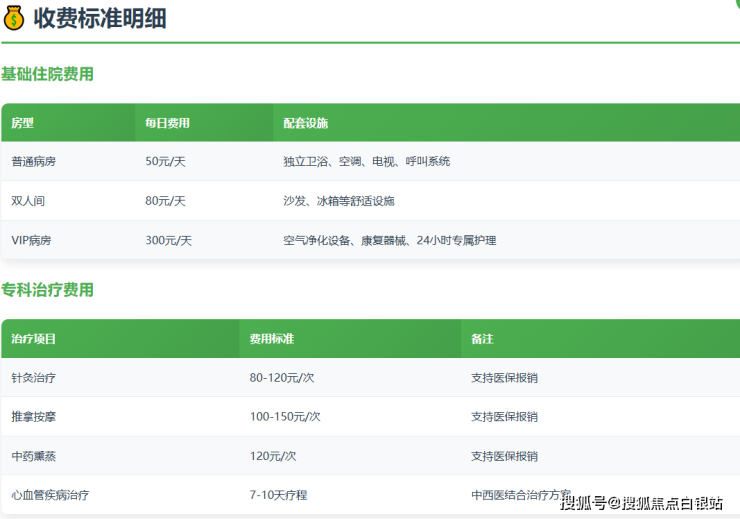Click the 收费标准明细 page title
The width and height of the screenshot is (740, 519).
click(x=100, y=18)
